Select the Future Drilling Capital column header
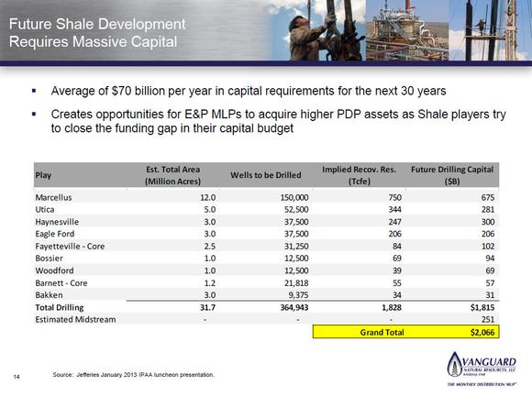This screenshot has height=397, width=532. 452,175
